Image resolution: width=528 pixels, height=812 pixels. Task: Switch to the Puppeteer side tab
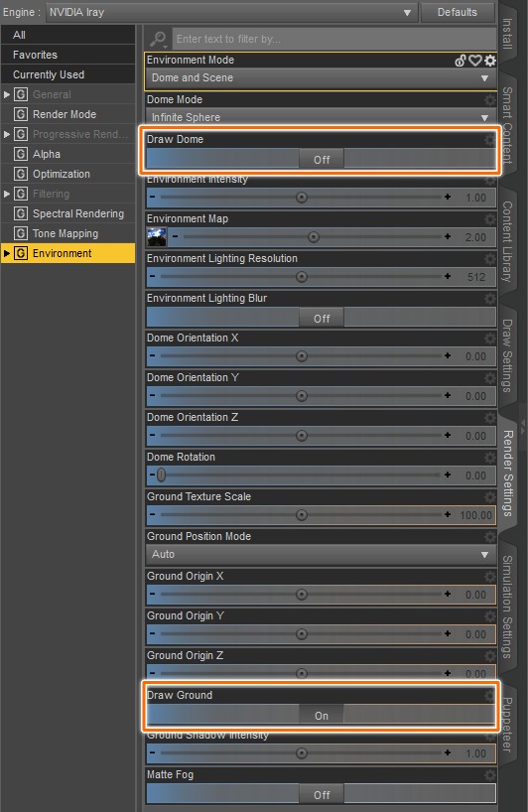507,724
